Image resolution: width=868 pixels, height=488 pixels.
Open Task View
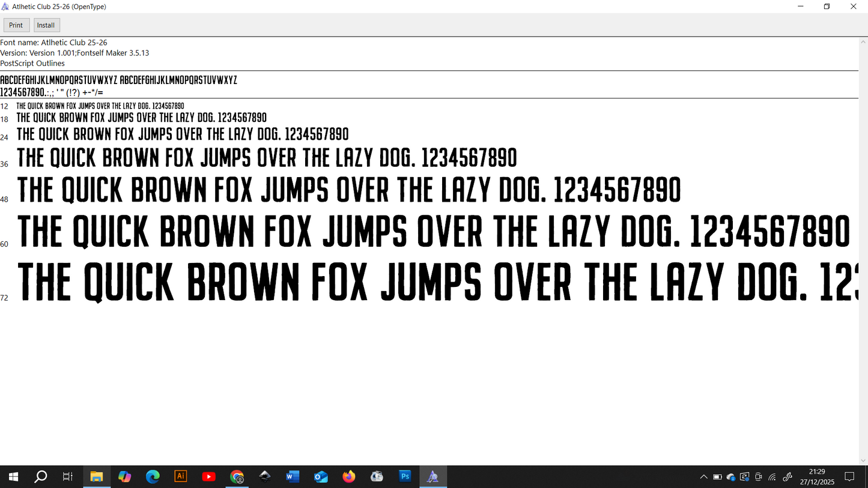click(67, 476)
